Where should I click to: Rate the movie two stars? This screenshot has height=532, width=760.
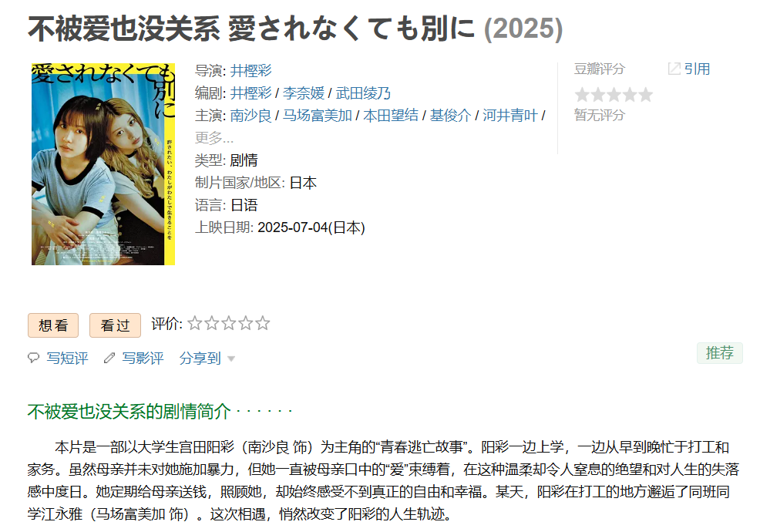coord(211,323)
